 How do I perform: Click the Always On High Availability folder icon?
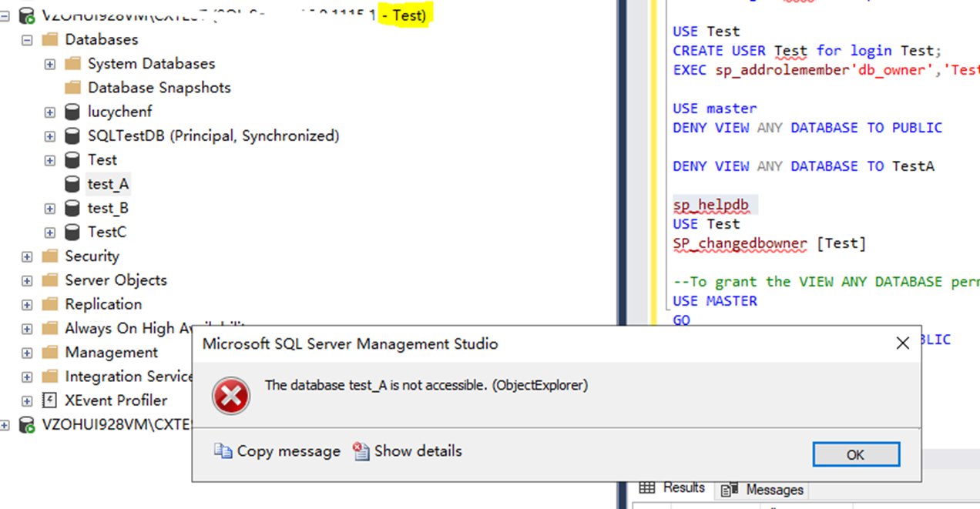point(50,328)
